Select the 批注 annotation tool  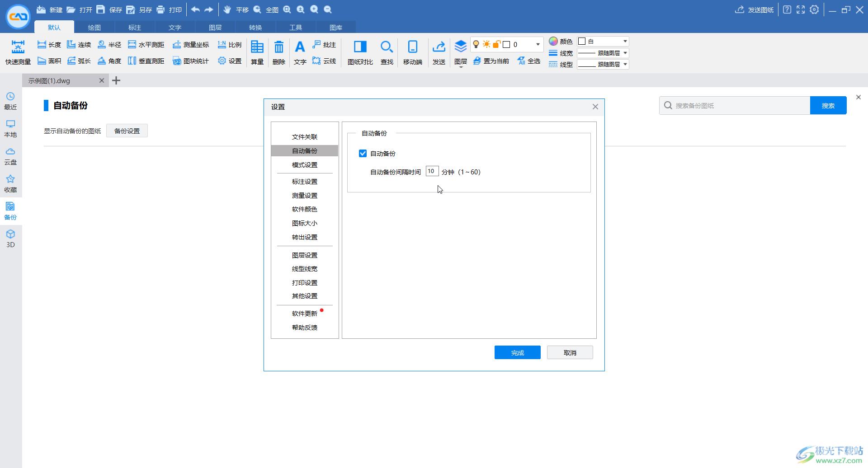click(324, 44)
